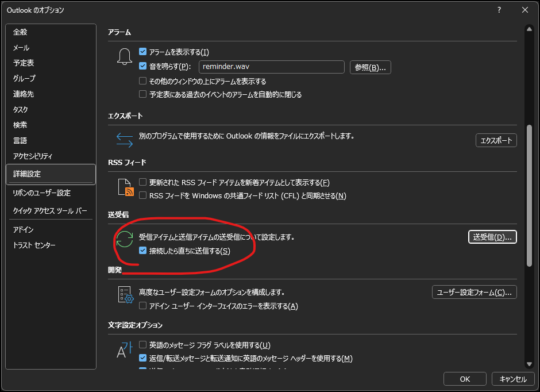The width and height of the screenshot is (540, 392).
Task: Open the タスク options category
Action: coord(51,110)
